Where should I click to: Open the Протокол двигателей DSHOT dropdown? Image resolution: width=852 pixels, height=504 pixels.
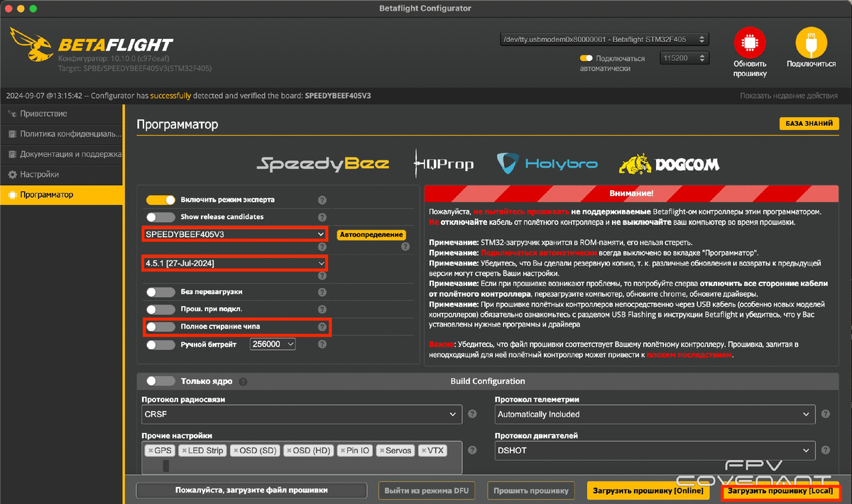point(653,450)
